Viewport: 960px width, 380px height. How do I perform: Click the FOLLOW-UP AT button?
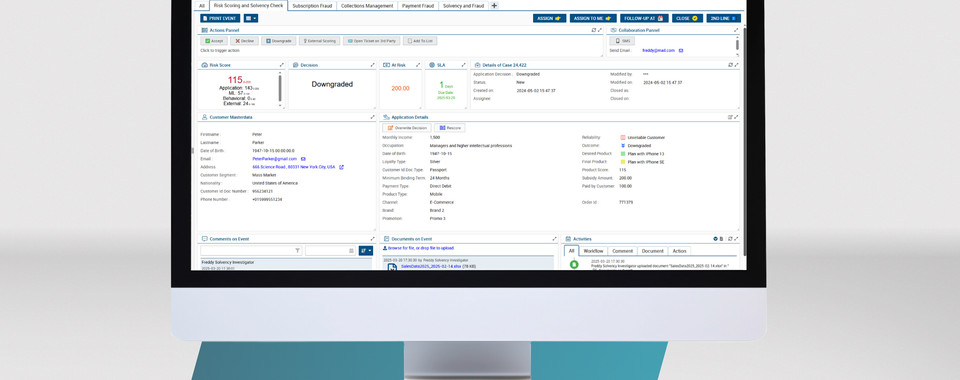[644, 18]
